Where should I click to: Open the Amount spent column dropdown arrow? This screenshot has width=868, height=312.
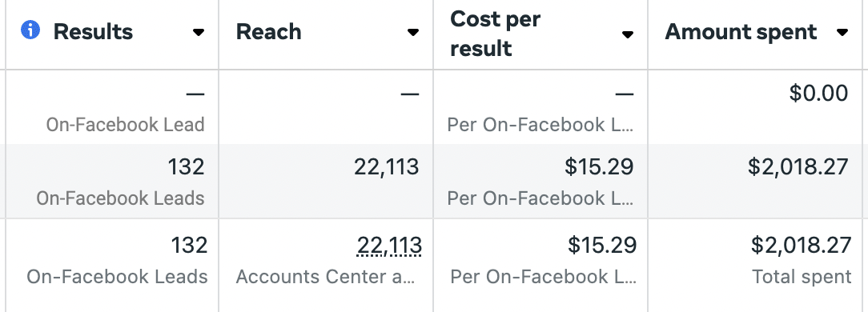(x=842, y=33)
